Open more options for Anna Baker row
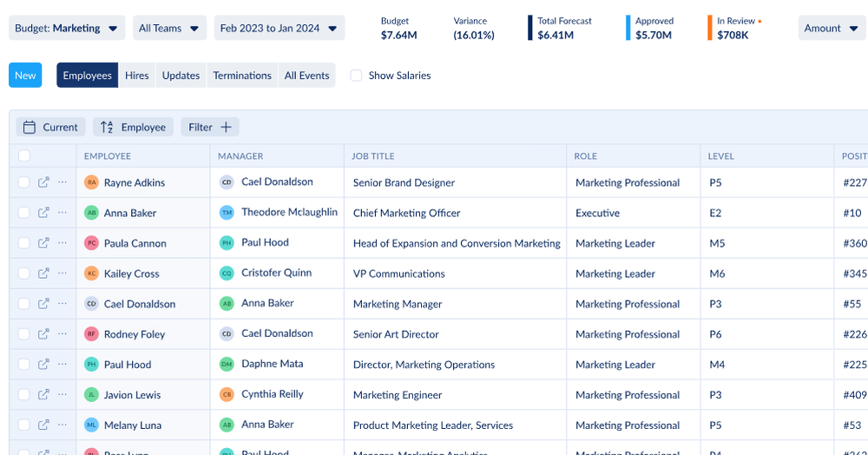868x455 pixels. pos(62,213)
